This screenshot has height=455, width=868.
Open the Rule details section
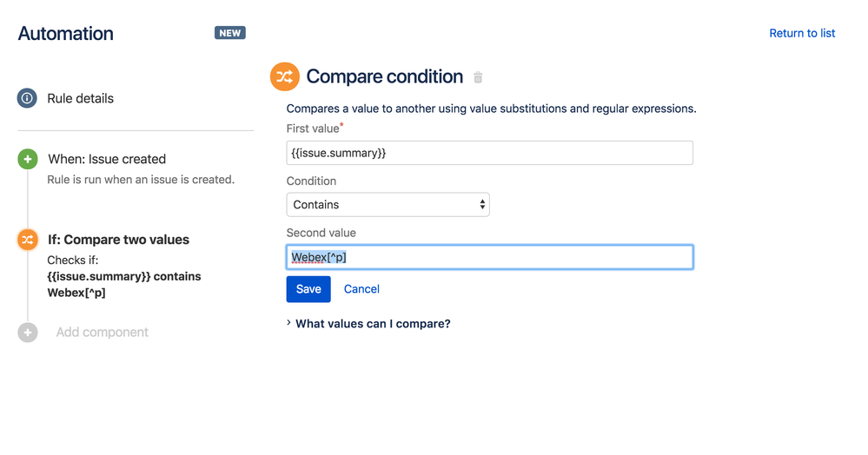80,98
